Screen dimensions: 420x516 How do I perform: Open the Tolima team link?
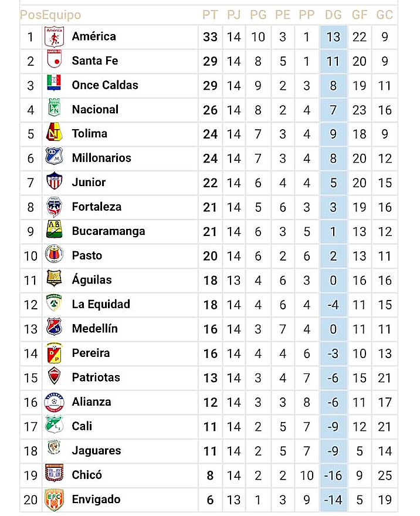[89, 134]
